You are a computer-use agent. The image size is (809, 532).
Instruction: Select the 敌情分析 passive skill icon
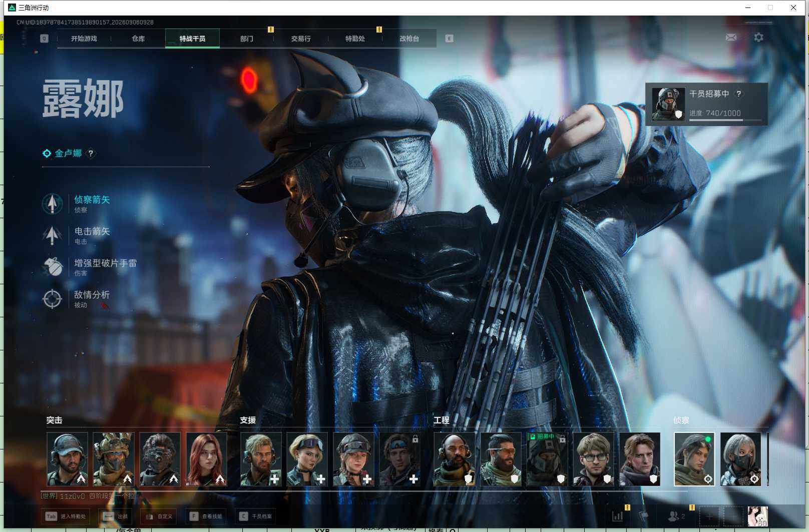[x=52, y=299]
